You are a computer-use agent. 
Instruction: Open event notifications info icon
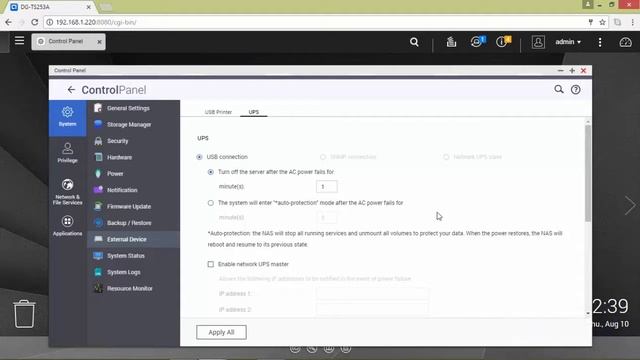pyautogui.click(x=502, y=41)
